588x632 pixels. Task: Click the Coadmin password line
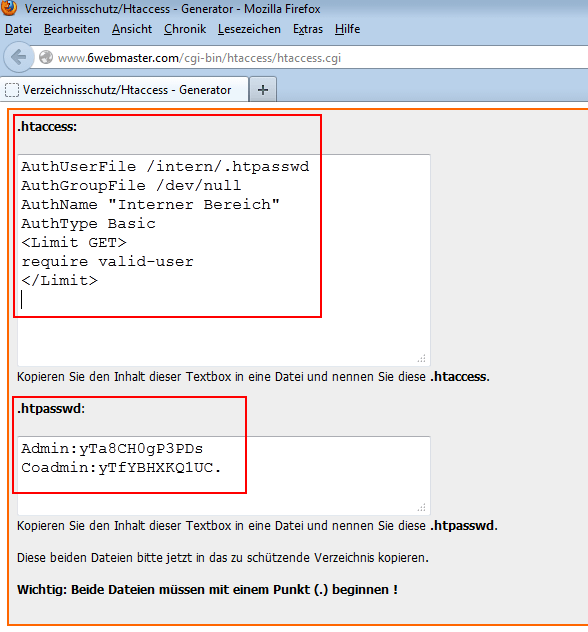coord(121,468)
